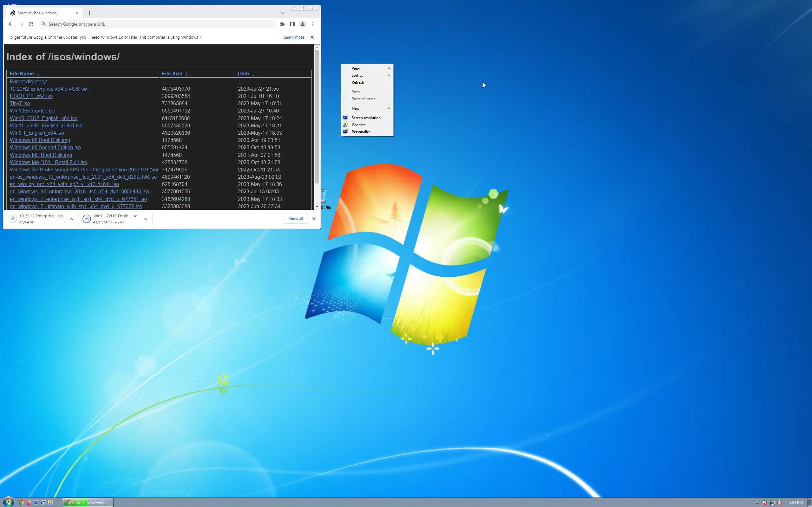Screen dimensions: 812x507
Task: Open Windows Media Player from the taskbar
Action: pyautogui.click(x=50, y=502)
